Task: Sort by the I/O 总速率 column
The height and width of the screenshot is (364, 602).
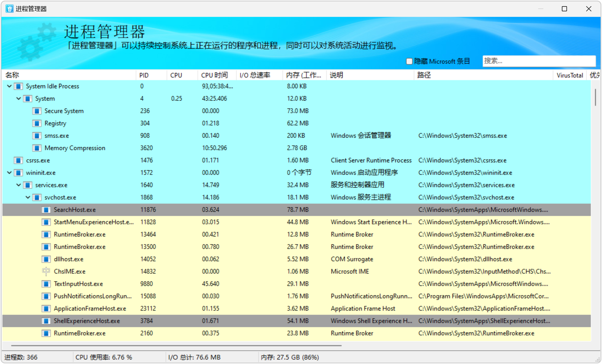Action: click(x=259, y=75)
